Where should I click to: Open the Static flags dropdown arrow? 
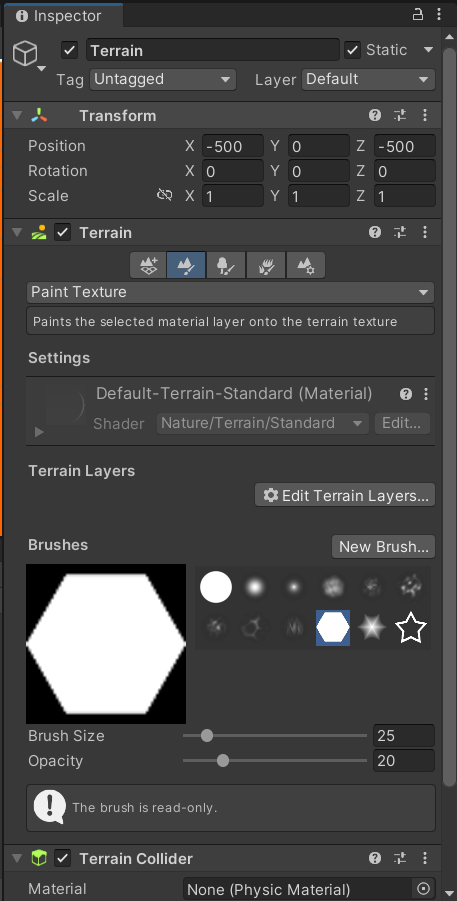point(428,50)
